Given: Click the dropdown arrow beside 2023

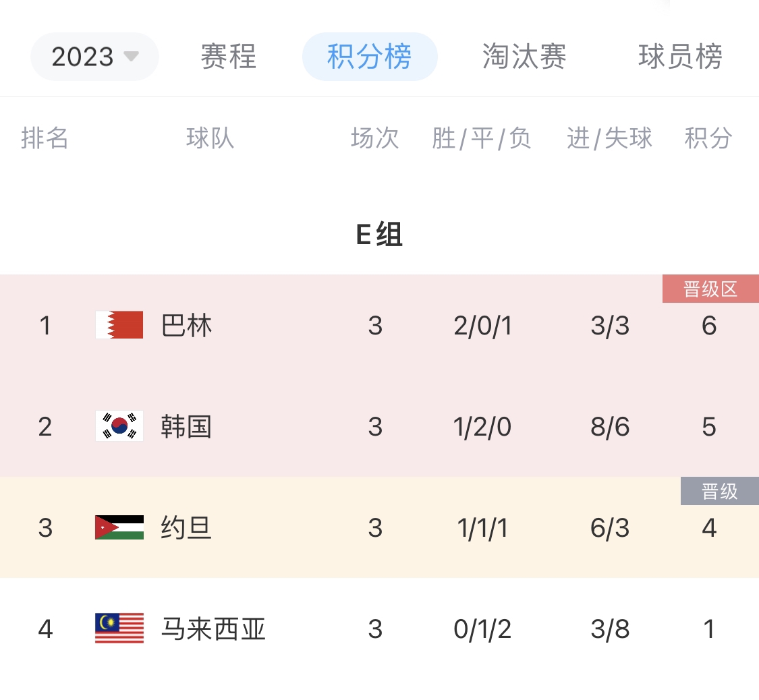Looking at the screenshot, I should tap(131, 57).
